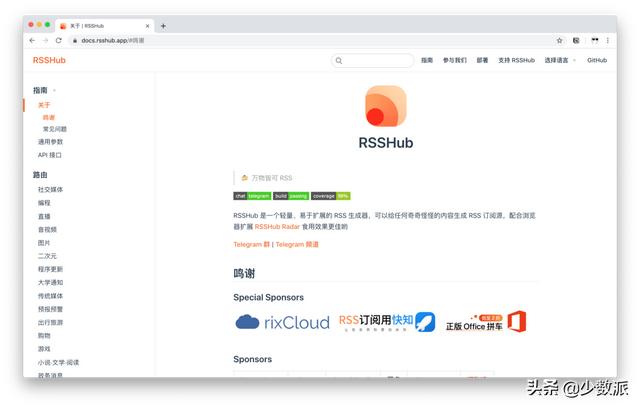Screen dimensions: 640x408
Task: Click the large RSSHub logo image
Action: [386, 106]
